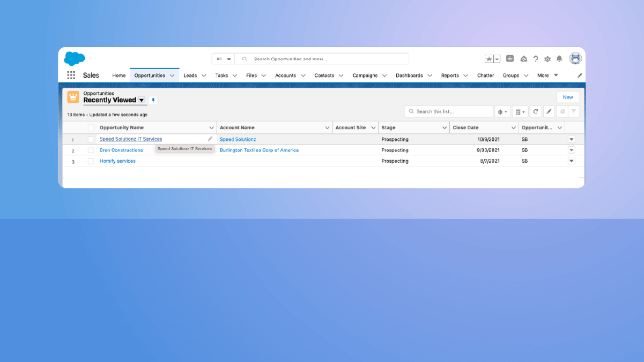This screenshot has width=644, height=362.
Task: Open the notifications bell
Action: pyautogui.click(x=559, y=59)
